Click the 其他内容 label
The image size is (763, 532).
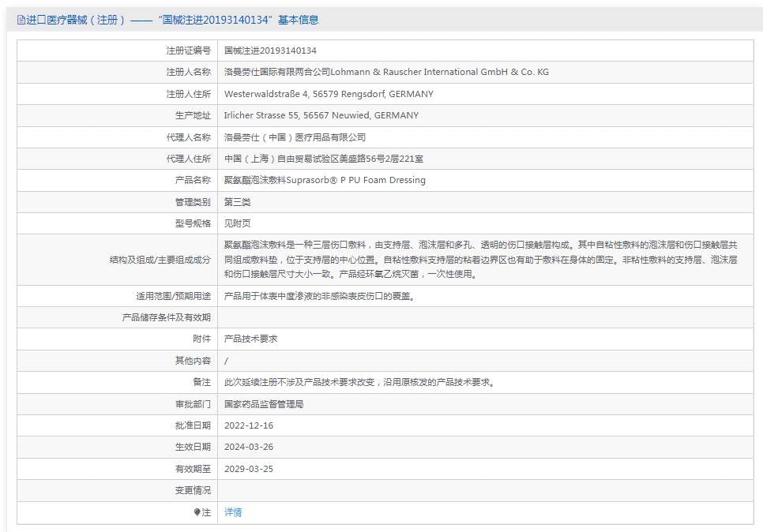click(193, 361)
